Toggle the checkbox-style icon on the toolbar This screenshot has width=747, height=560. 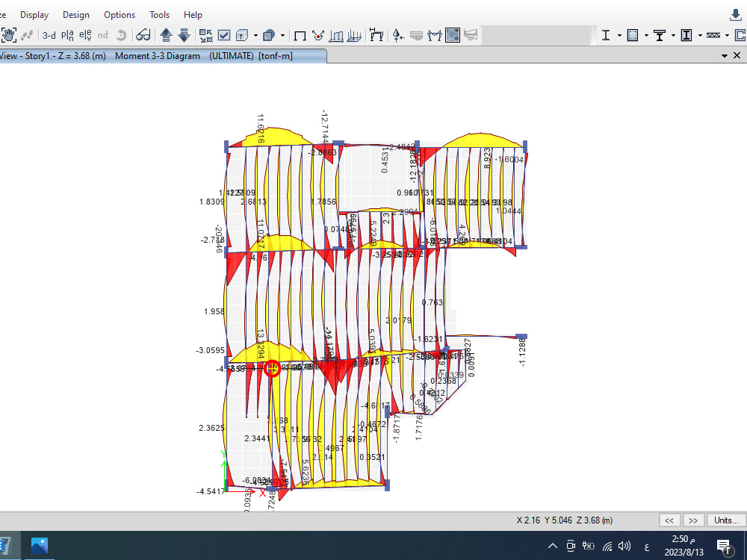click(224, 34)
